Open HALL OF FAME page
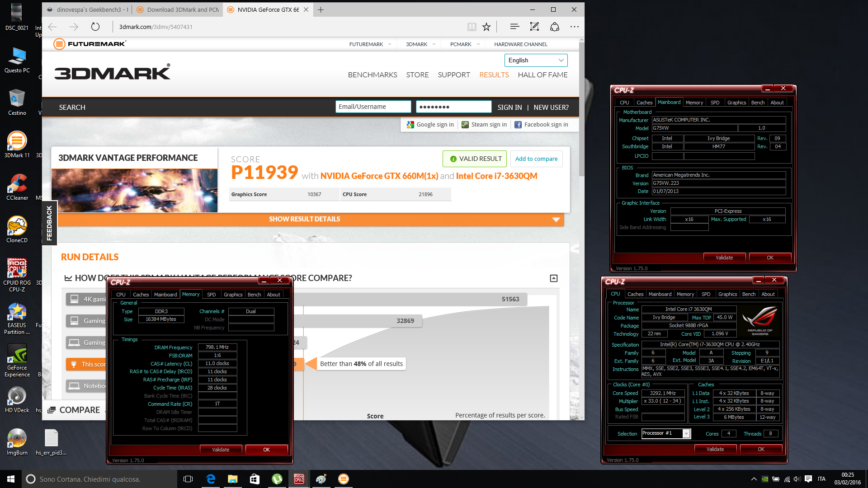The width and height of the screenshot is (868, 488). 542,75
